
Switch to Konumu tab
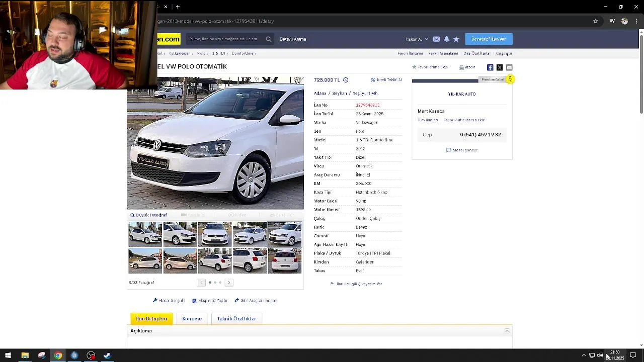pos(192,319)
